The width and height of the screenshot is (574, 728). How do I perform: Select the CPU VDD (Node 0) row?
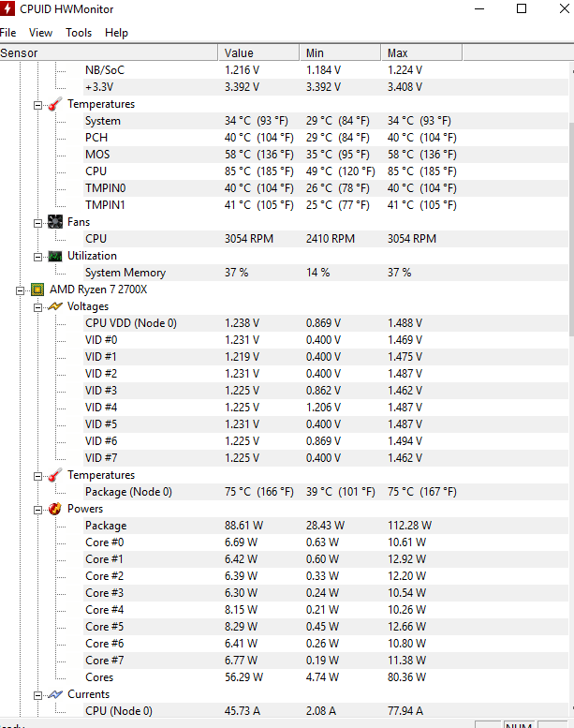point(131,323)
